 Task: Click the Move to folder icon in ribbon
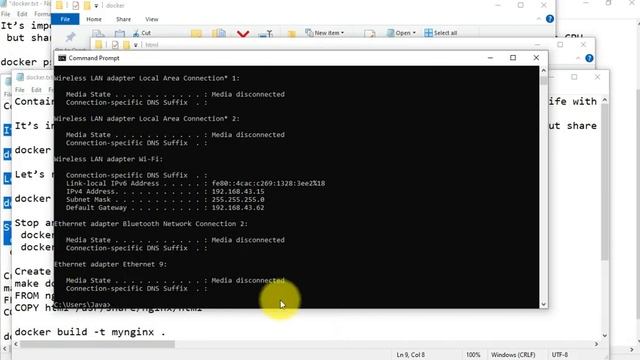click(x=196, y=33)
